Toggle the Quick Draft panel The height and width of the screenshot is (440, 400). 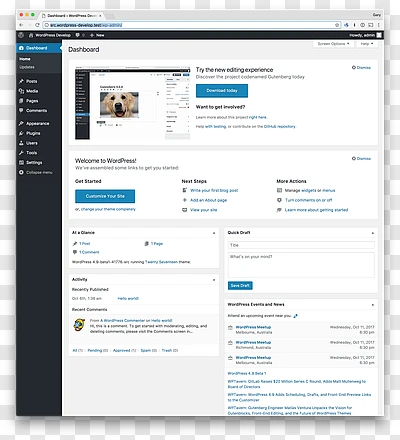coord(373,233)
